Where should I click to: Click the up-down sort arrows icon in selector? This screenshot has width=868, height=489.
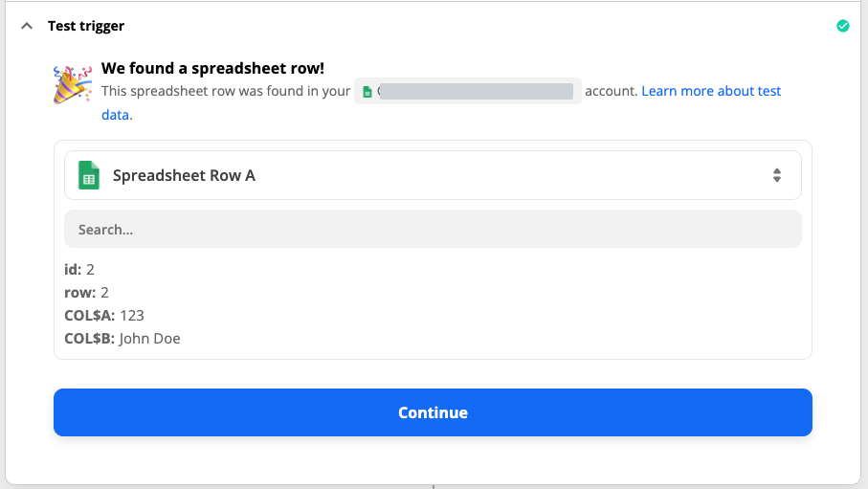(x=777, y=175)
